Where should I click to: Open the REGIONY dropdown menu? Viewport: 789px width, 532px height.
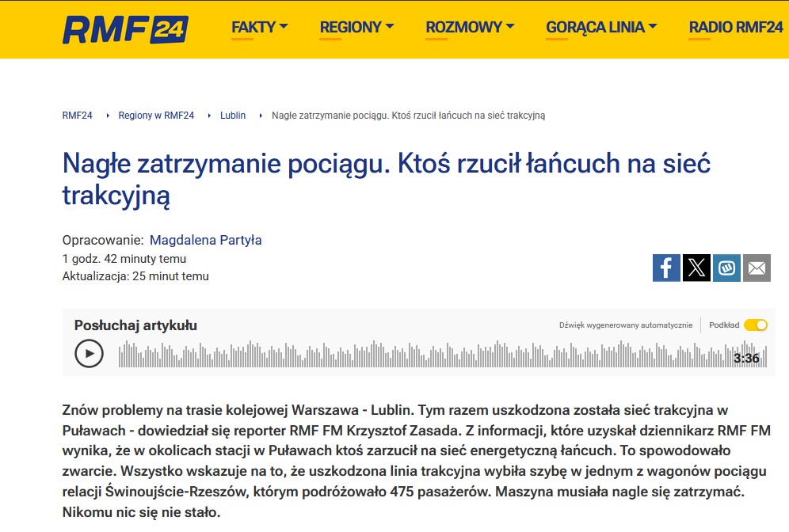pyautogui.click(x=356, y=27)
